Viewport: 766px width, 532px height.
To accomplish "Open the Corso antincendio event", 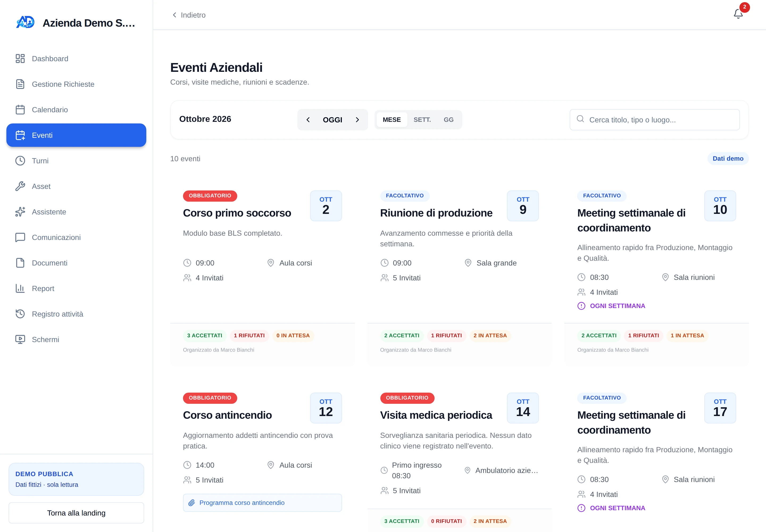I will tap(227, 415).
